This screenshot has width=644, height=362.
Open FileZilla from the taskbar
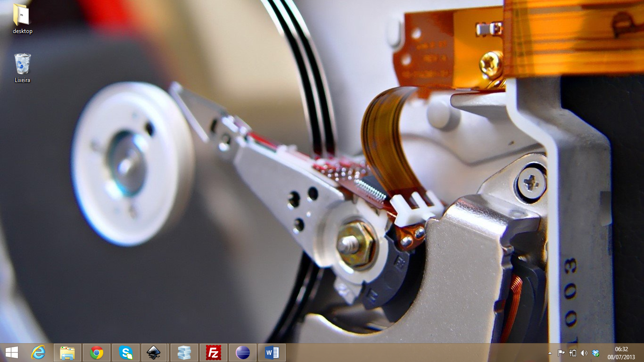(214, 353)
